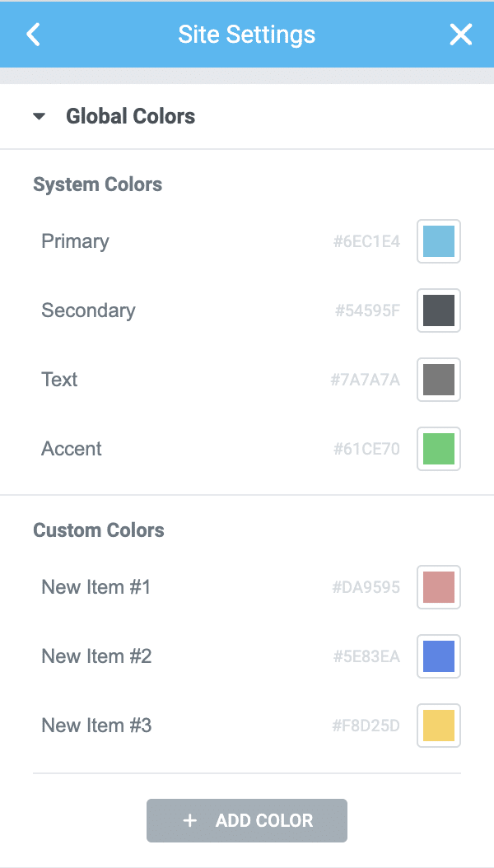The height and width of the screenshot is (868, 494).
Task: Click the X icon in the header
Action: tap(461, 35)
